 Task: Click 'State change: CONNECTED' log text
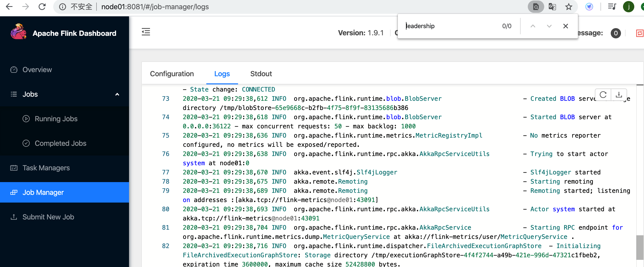click(232, 90)
